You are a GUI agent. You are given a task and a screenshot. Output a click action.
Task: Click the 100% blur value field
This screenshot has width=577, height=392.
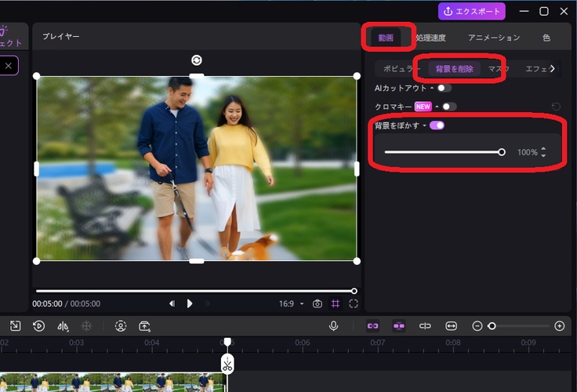click(x=528, y=152)
